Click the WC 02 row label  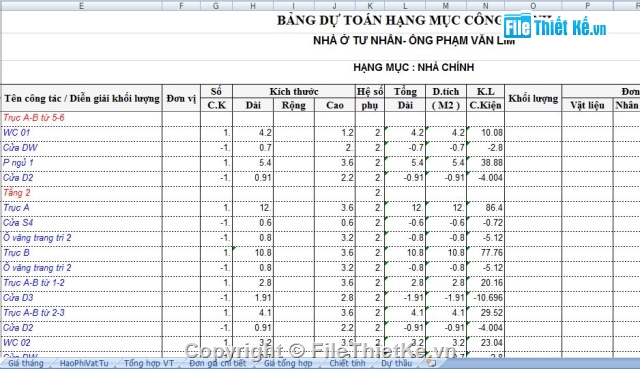click(x=17, y=343)
